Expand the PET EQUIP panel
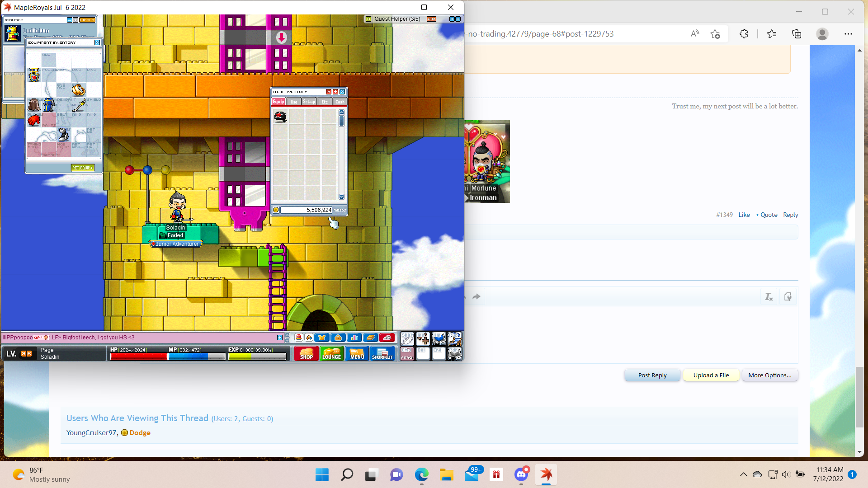868x488 pixels. 82,168
